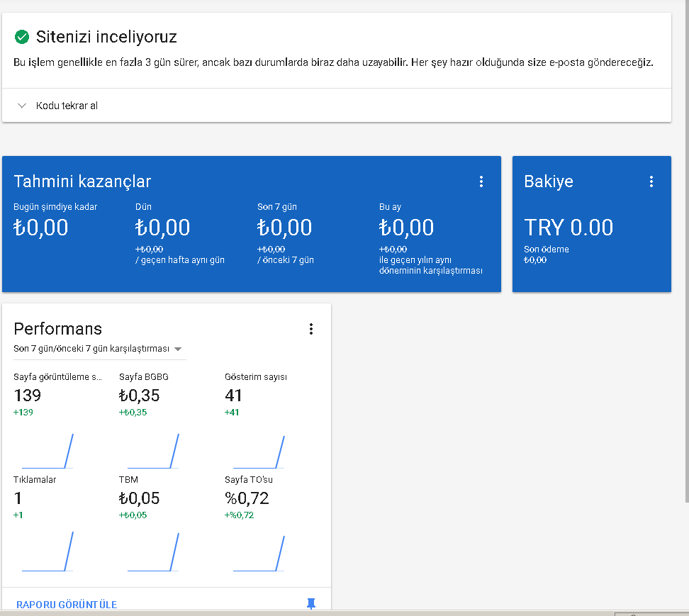This screenshot has height=616, width=689.
Task: Click the Son 7 gün earnings amount
Action: (285, 228)
